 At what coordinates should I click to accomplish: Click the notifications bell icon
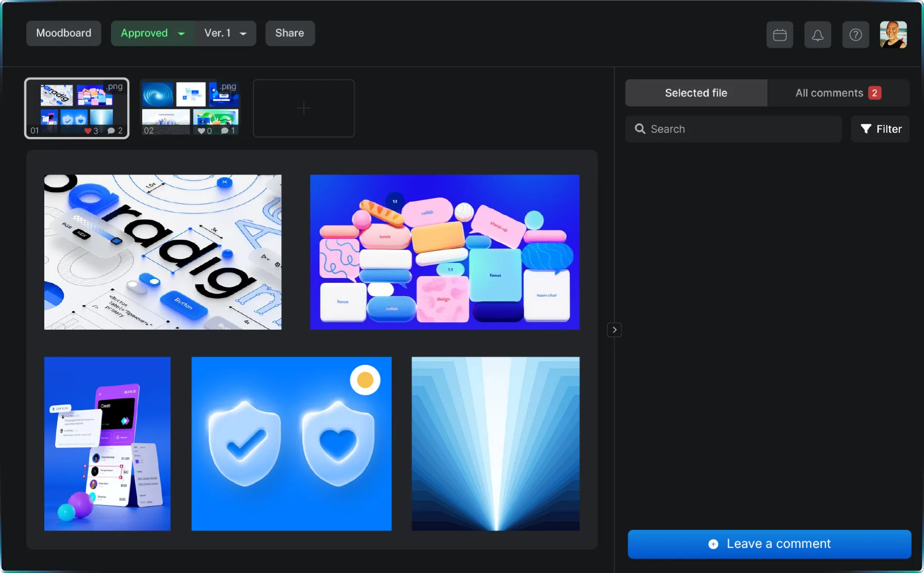point(817,35)
